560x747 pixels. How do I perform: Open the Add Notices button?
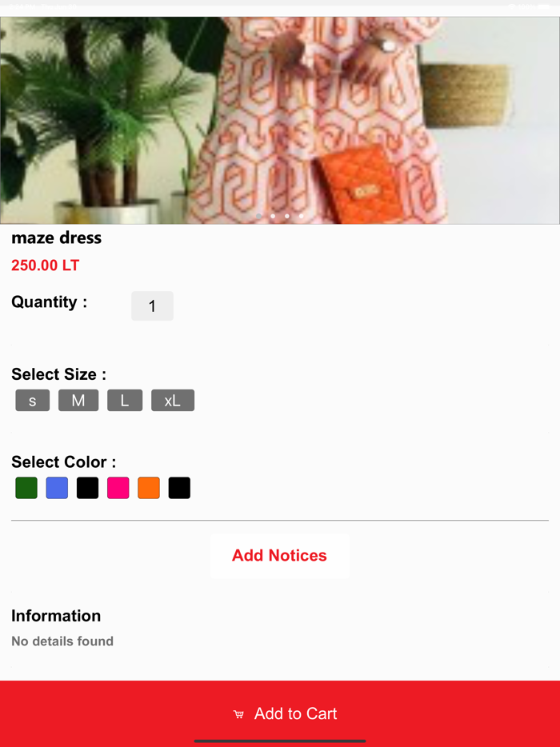(280, 556)
